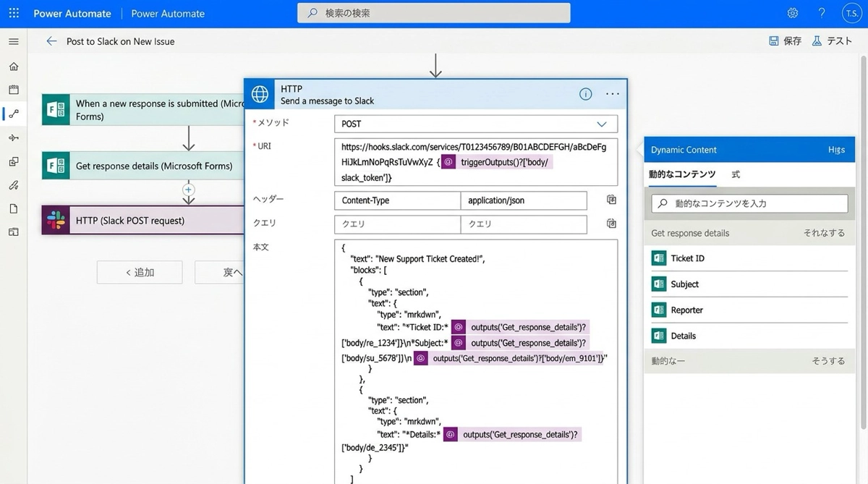Expand more Get response details items
The width and height of the screenshot is (868, 484).
(x=823, y=233)
